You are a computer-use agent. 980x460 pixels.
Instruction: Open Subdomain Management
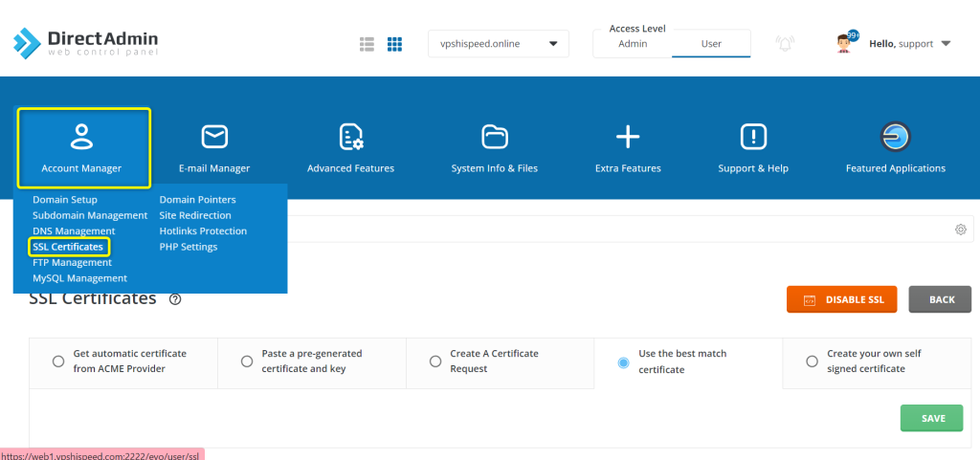(x=90, y=215)
